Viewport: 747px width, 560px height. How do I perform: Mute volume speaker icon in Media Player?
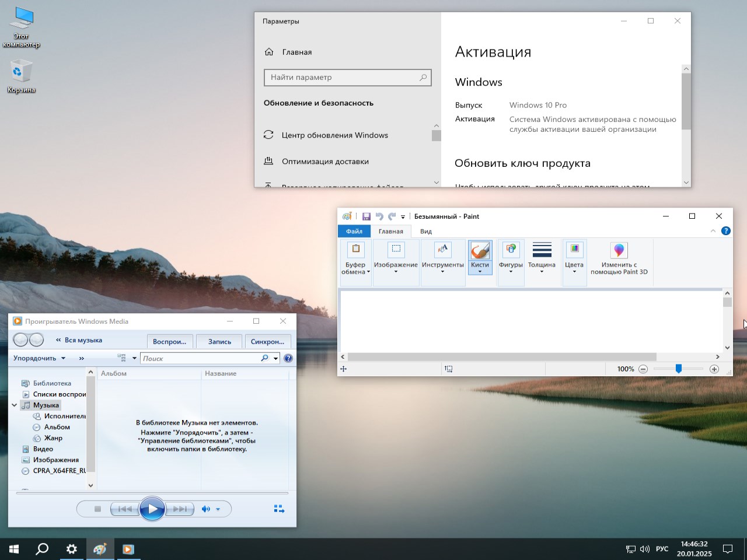205,509
